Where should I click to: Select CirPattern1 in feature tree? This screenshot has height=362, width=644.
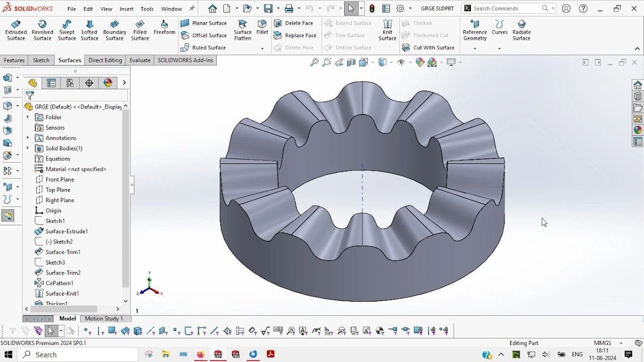tap(59, 283)
